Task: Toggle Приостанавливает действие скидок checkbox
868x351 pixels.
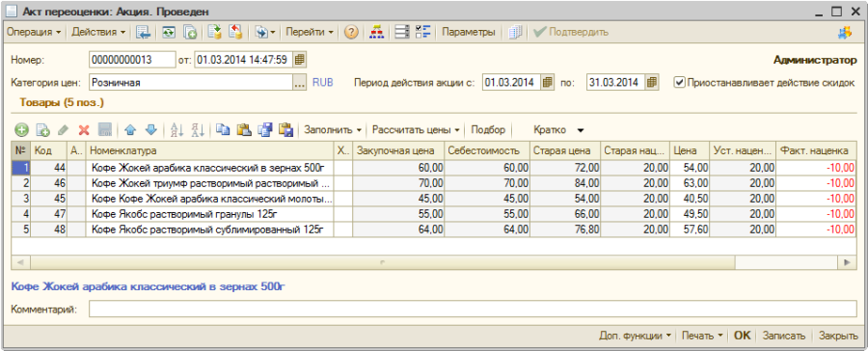Action: tap(679, 83)
